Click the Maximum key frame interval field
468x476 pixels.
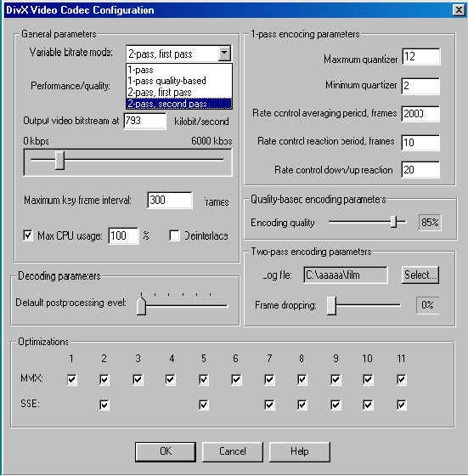tap(170, 200)
